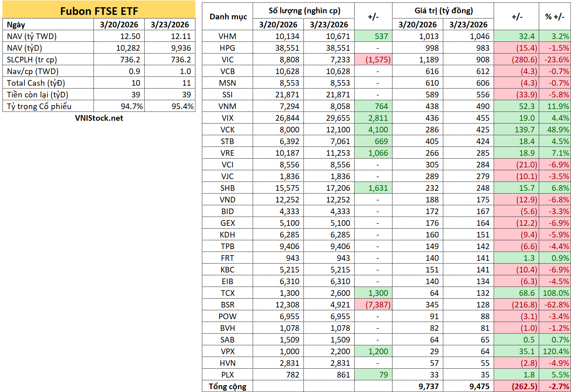Select the BSR ticker row label
Viewport: 571px width, 392px height.
[x=228, y=305]
